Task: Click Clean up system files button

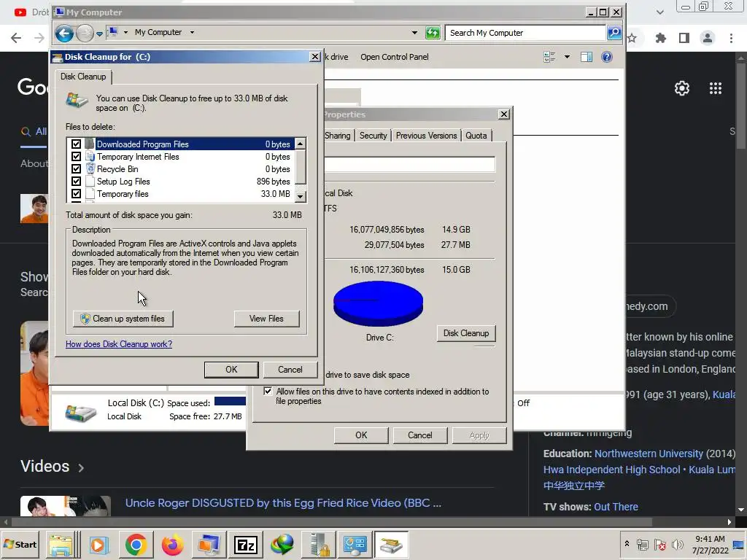Action: click(x=123, y=319)
